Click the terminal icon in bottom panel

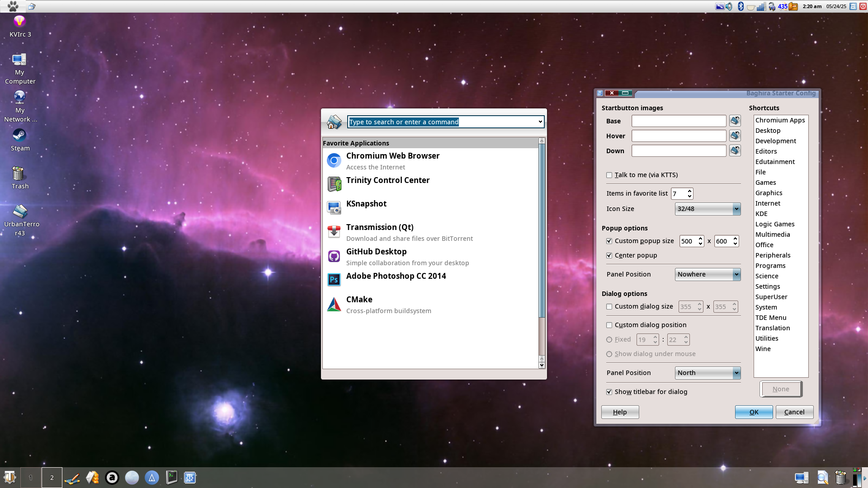pos(171,477)
